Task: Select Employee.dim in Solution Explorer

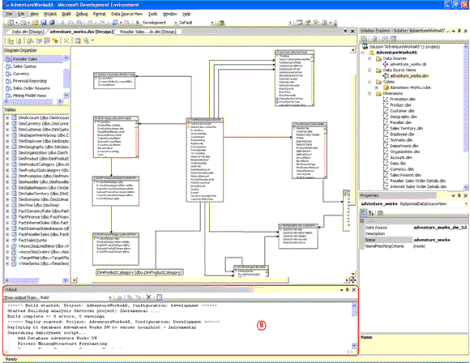Action: point(402,134)
